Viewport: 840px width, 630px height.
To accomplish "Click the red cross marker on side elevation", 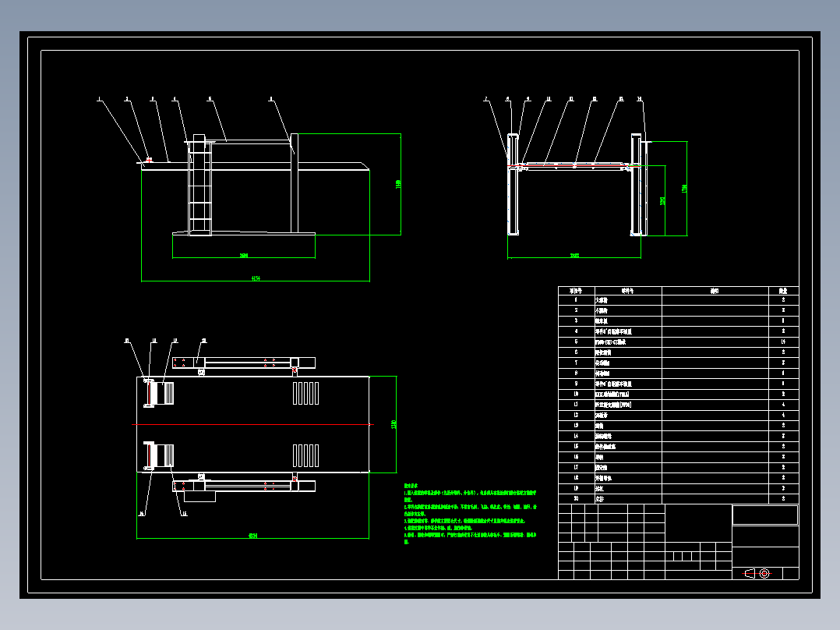I will click(149, 159).
